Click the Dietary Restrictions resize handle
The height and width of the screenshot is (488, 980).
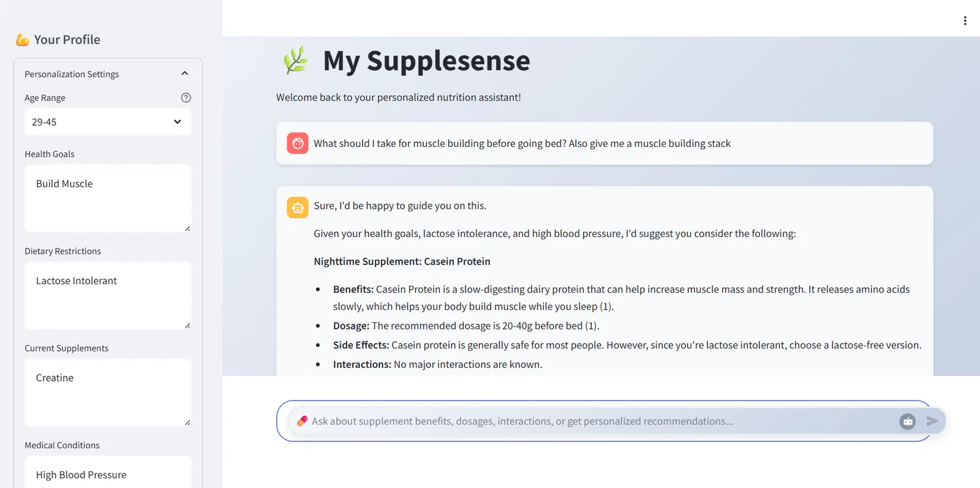click(x=187, y=326)
